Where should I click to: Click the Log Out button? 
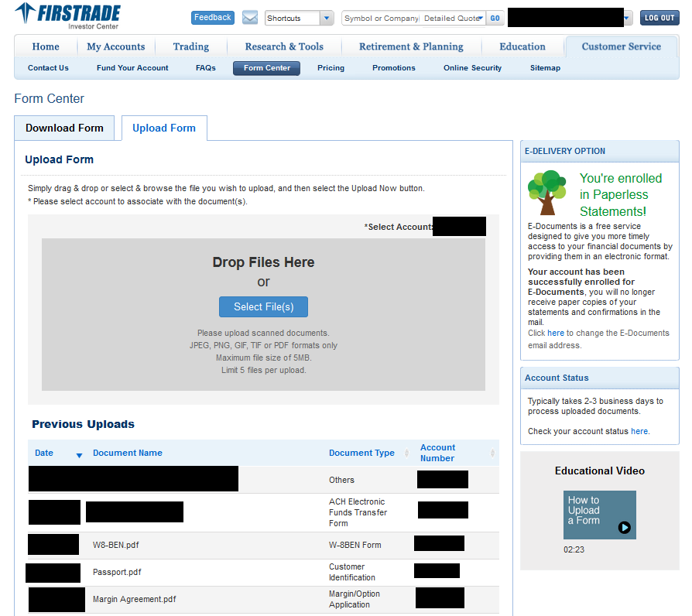tap(659, 18)
